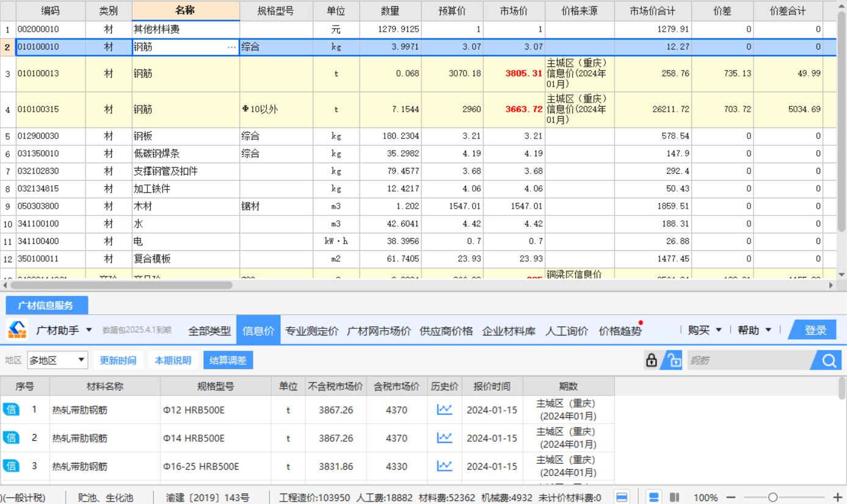Viewport: 847px width, 504px height.
Task: Switch to 广材网市场价 tab
Action: point(379,331)
